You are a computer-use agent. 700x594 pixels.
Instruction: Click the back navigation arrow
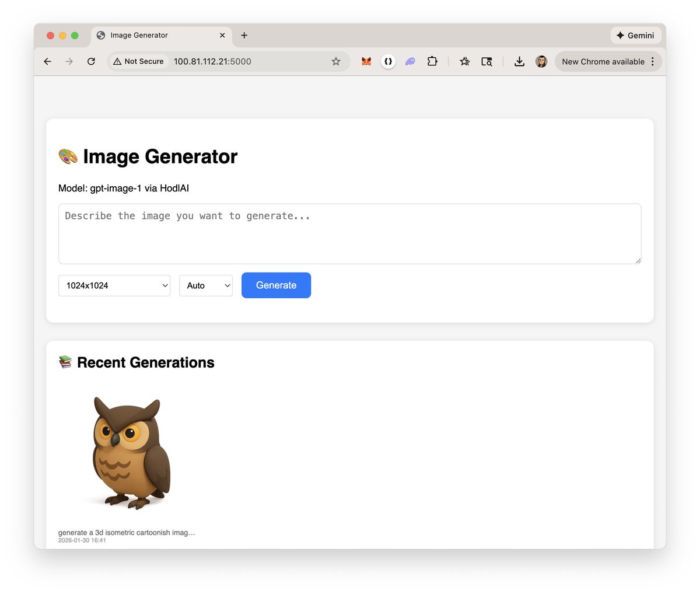(47, 61)
